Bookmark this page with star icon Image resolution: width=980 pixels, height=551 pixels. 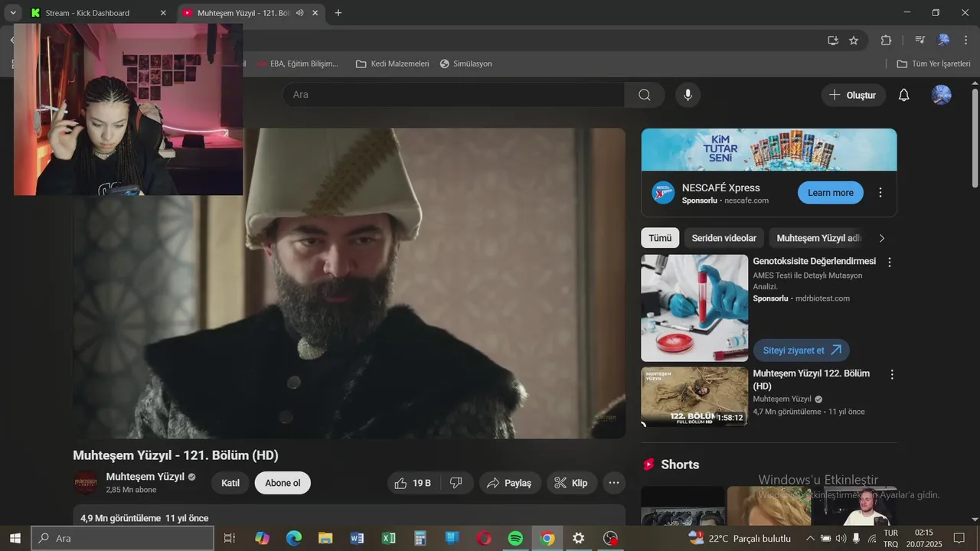coord(854,41)
